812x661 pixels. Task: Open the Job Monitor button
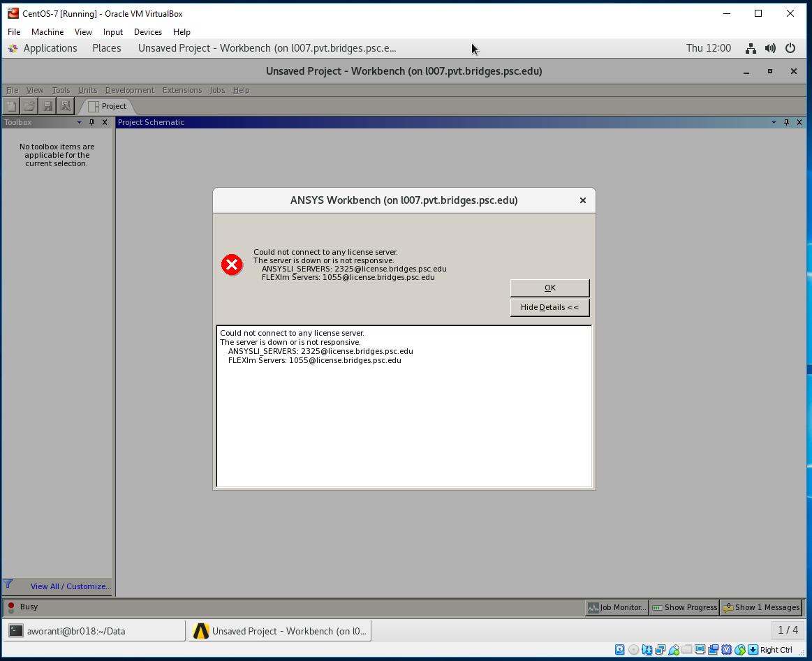click(x=617, y=608)
